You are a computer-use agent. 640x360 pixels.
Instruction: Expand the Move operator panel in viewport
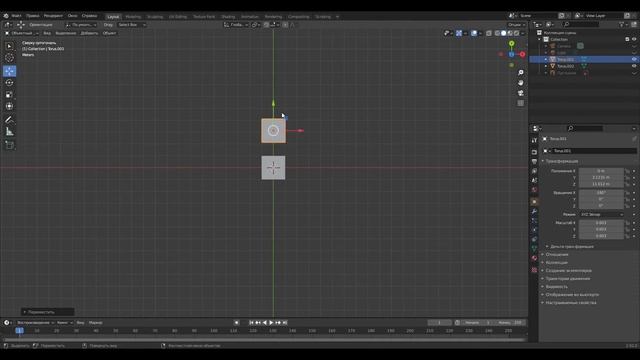47,312
